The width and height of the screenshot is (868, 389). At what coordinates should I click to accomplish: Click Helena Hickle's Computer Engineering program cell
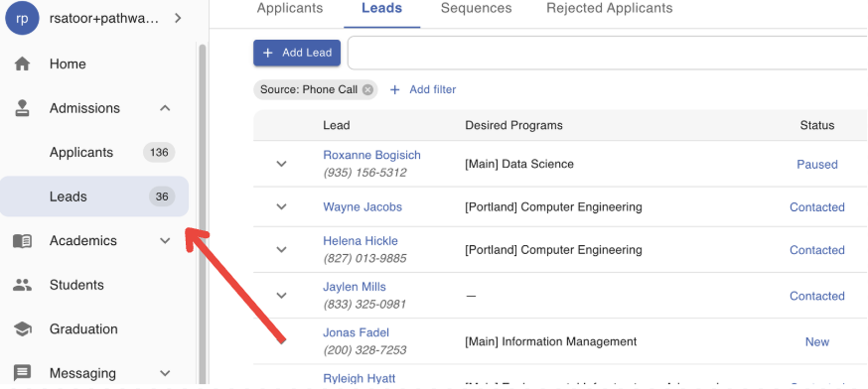(x=553, y=249)
